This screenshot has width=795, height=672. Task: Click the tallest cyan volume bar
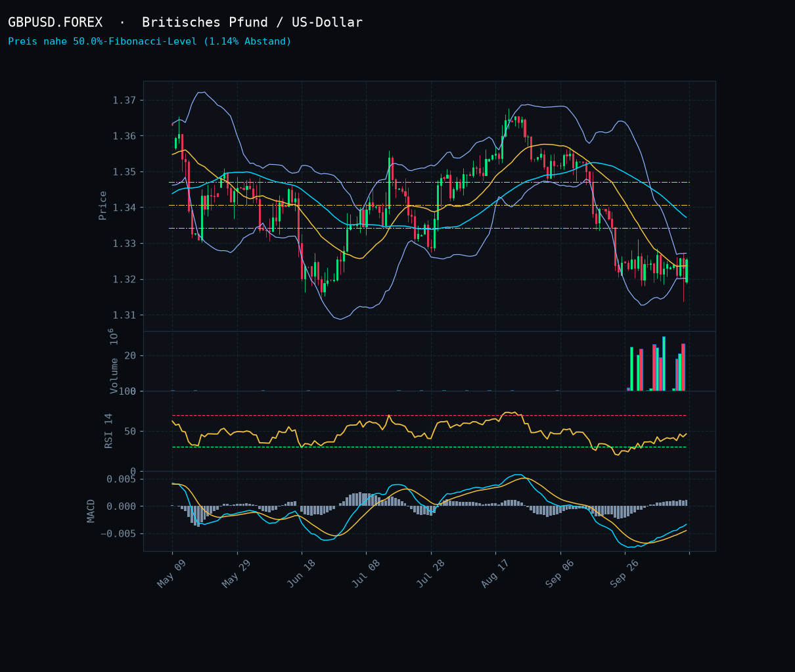tap(664, 364)
